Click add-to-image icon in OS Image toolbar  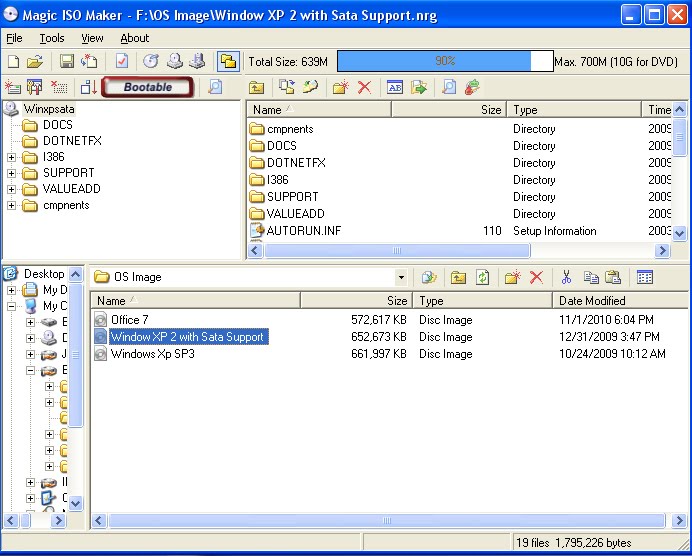429,278
